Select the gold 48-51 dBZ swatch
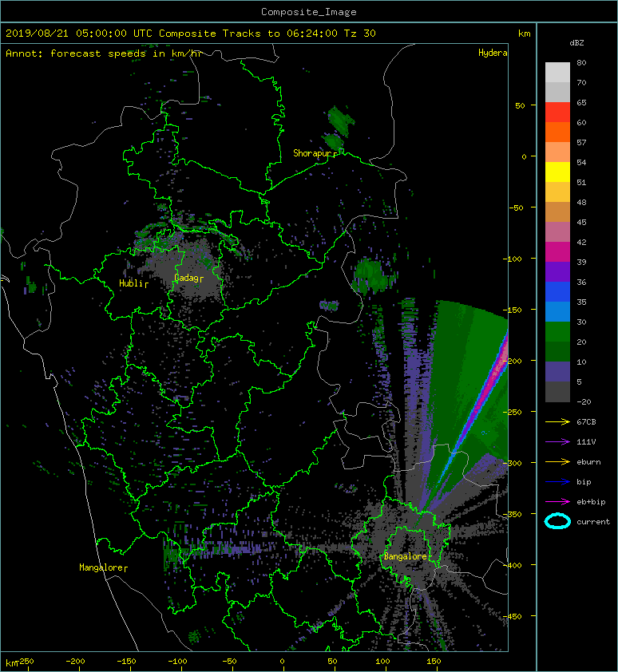This screenshot has width=618, height=672. click(557, 192)
